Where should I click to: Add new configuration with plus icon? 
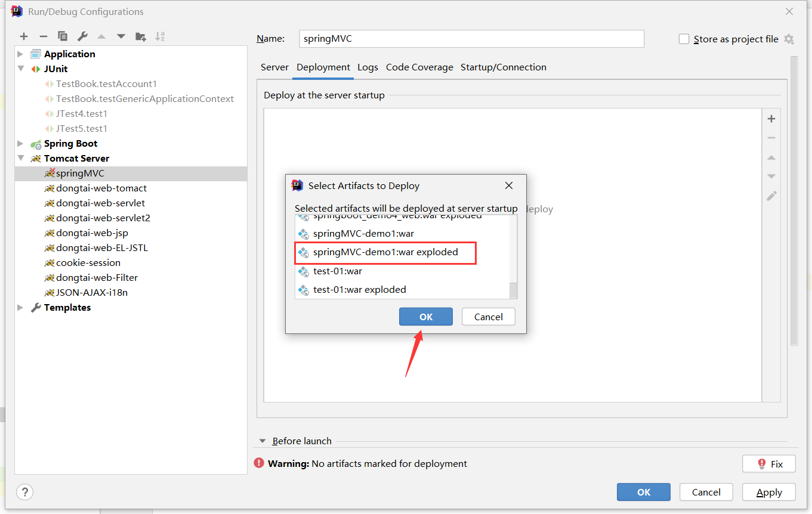pyautogui.click(x=24, y=36)
